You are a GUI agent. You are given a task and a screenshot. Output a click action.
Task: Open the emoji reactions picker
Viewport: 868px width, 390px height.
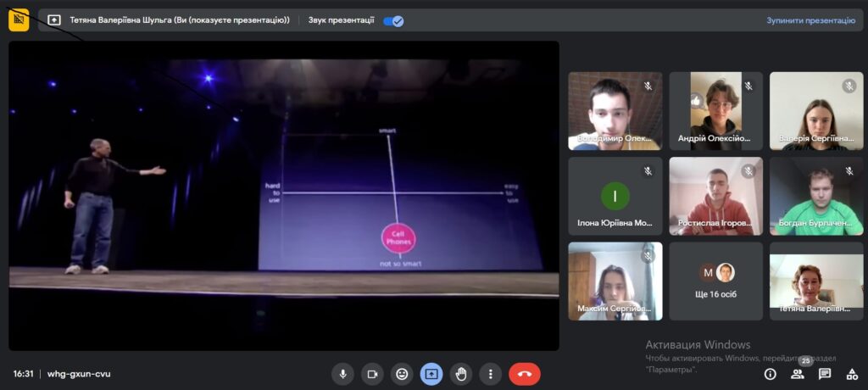[402, 375]
